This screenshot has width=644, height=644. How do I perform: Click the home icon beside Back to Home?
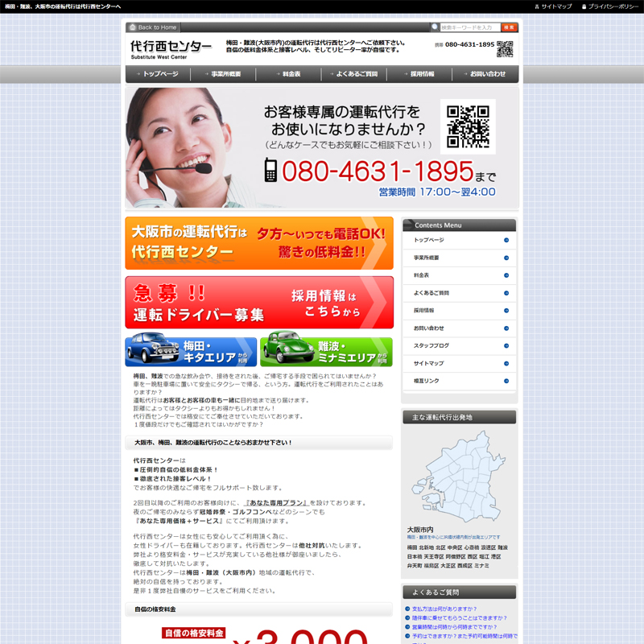[132, 27]
